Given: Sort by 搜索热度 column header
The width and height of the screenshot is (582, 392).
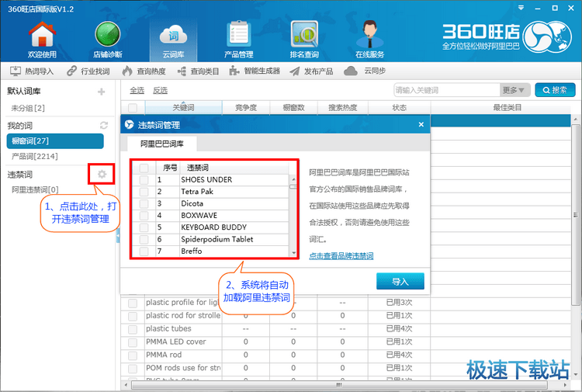Looking at the screenshot, I should 342,108.
